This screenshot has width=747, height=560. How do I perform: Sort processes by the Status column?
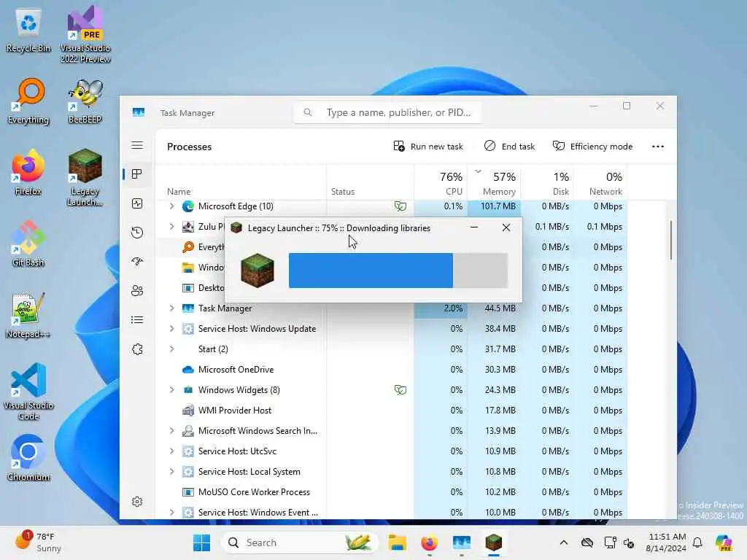[x=370, y=183]
